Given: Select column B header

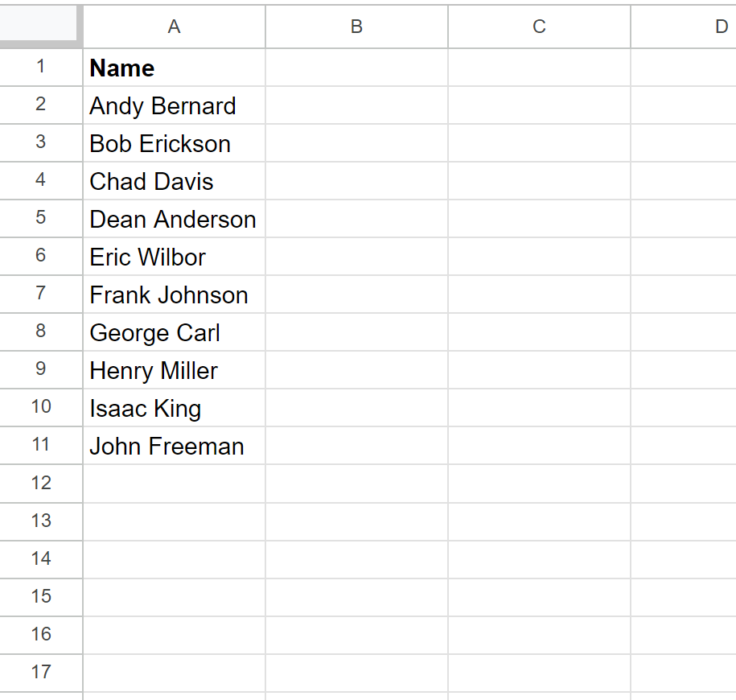Looking at the screenshot, I should point(356,27).
